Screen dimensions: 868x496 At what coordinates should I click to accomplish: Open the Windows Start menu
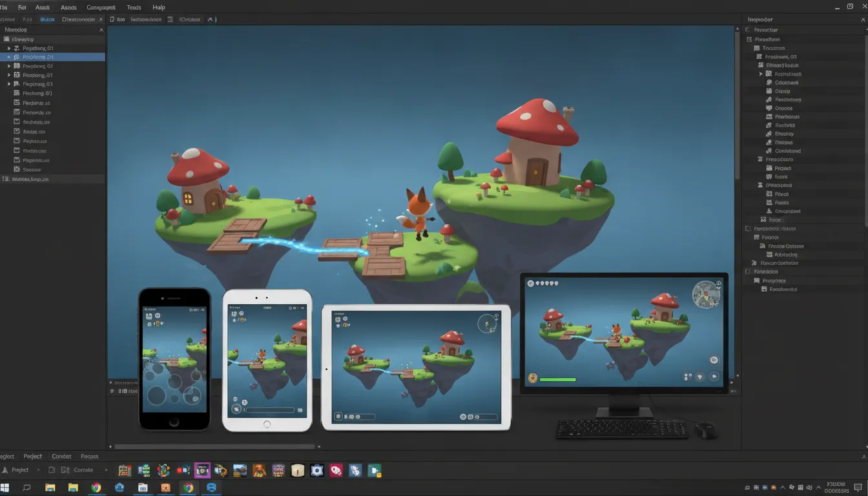click(6, 488)
